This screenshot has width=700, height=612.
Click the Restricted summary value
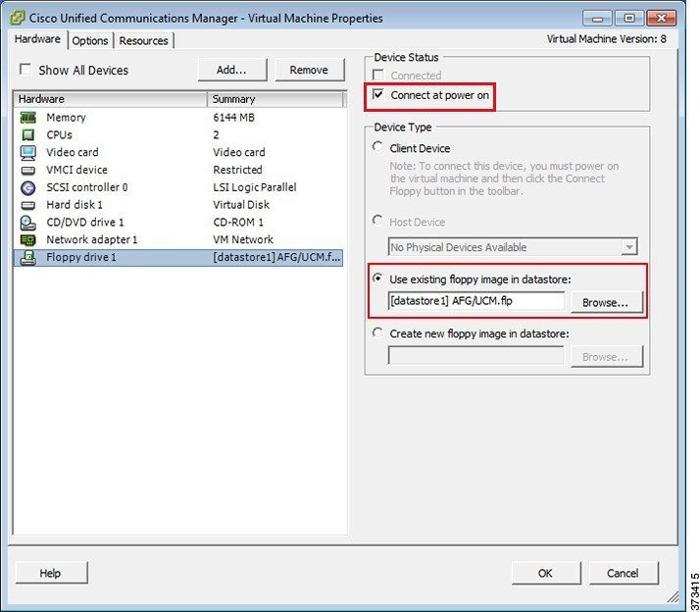point(237,171)
